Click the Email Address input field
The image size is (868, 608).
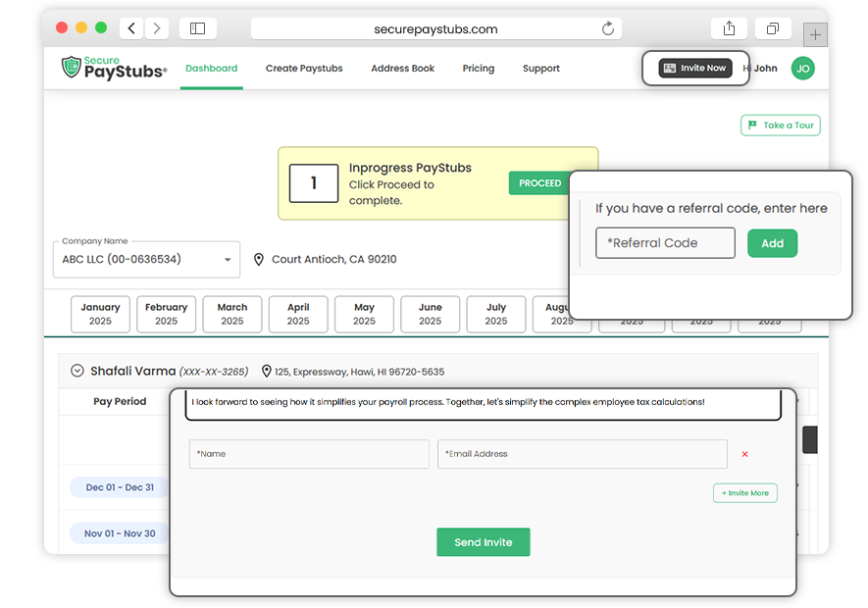pyautogui.click(x=582, y=454)
